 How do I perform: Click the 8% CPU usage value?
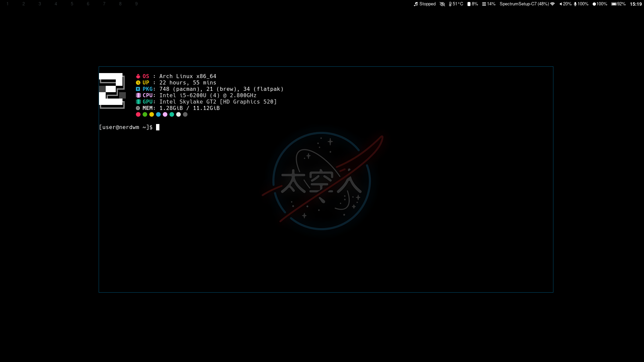[x=475, y=4]
